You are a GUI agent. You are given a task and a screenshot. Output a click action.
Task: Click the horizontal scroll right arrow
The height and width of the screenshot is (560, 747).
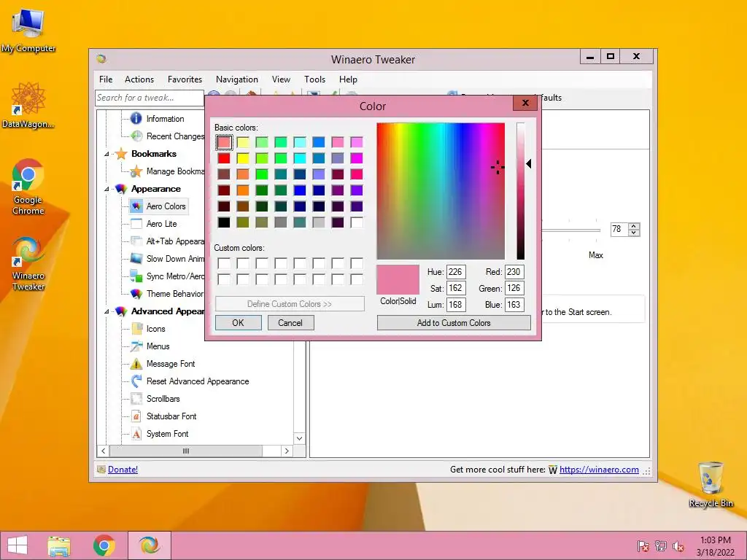click(287, 451)
